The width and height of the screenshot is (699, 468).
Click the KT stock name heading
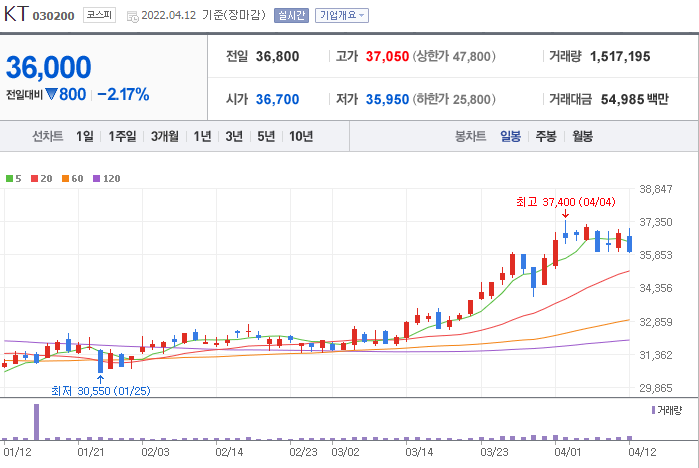tap(16, 14)
